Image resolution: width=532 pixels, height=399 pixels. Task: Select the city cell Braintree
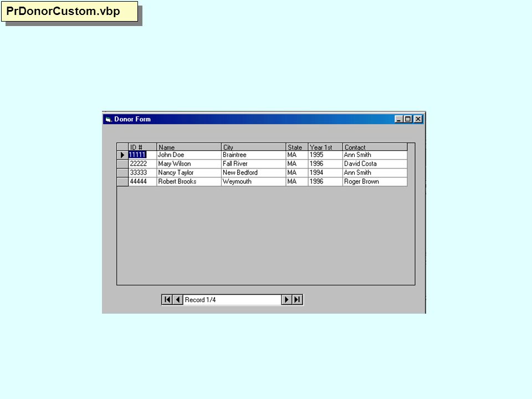coord(253,155)
